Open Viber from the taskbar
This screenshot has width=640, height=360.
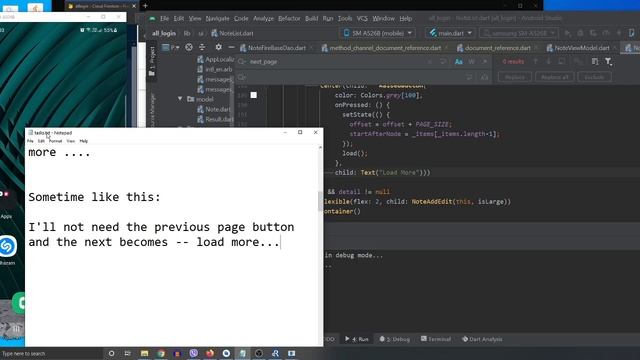[x=193, y=353]
